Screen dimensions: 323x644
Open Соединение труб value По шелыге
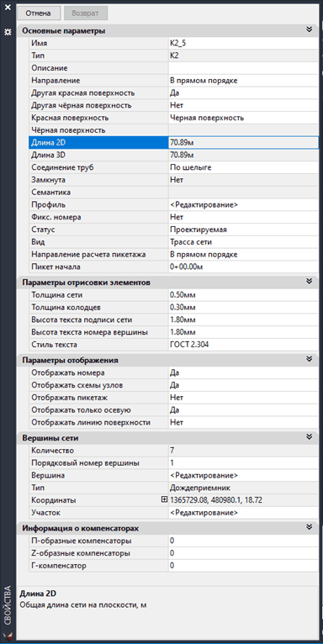coord(243,167)
